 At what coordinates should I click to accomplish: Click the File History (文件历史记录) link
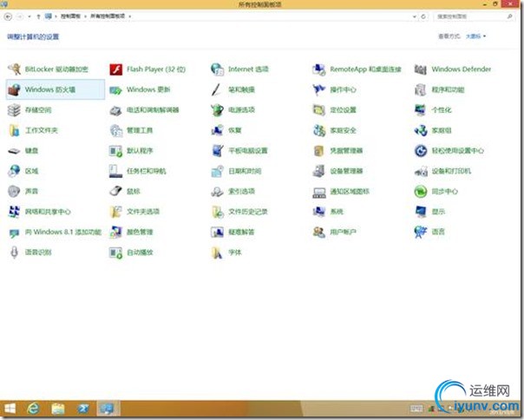click(x=248, y=212)
